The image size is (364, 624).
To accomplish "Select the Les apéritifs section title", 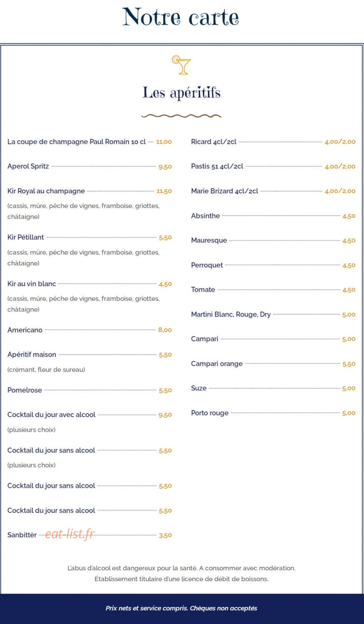I will 181,93.
